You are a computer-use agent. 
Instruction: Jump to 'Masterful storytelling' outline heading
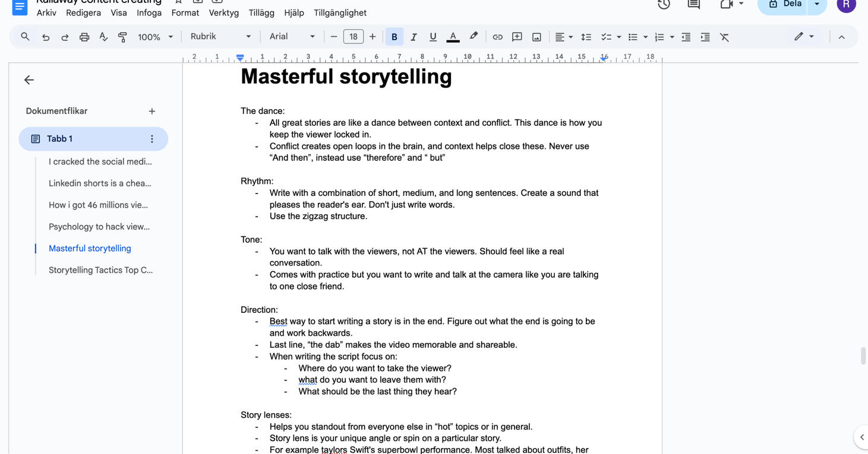90,249
